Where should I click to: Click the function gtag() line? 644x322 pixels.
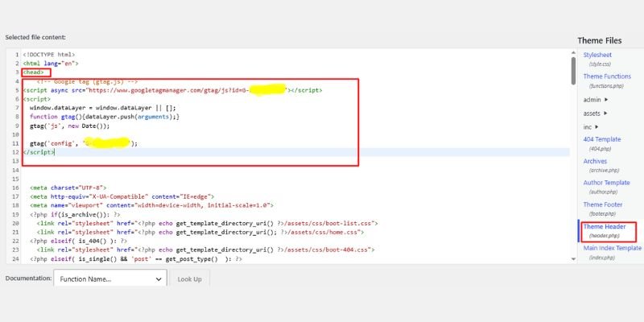pos(105,117)
